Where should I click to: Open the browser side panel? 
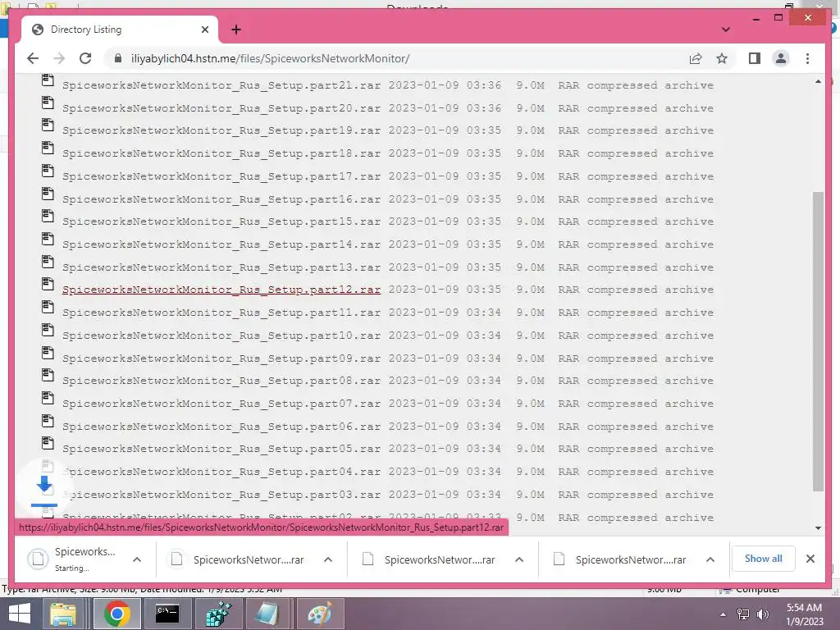[x=755, y=58]
